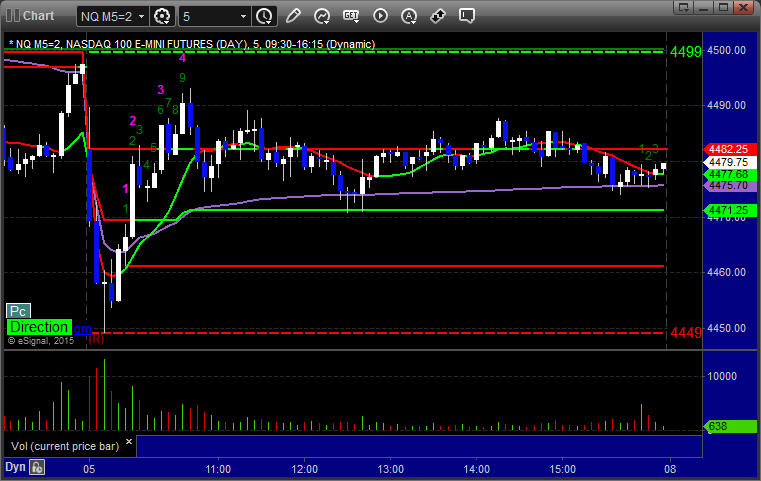Click the 08 date label on time axis
The height and width of the screenshot is (481, 761).
670,469
